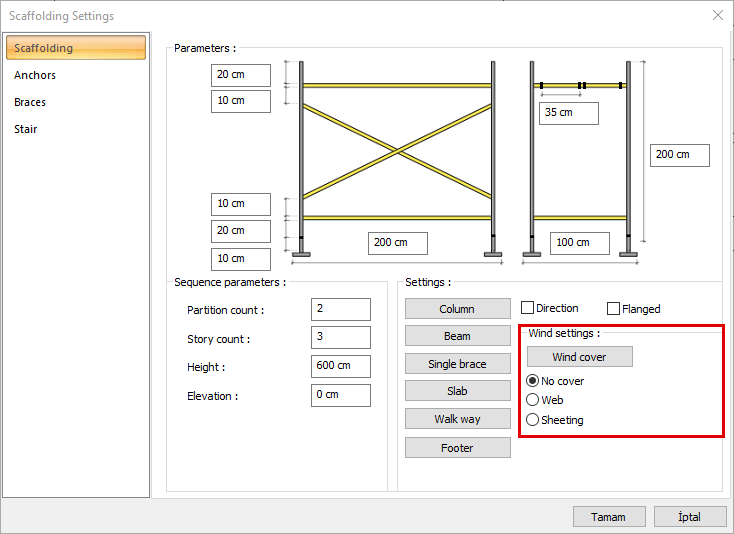
Task: Open Single brace settings
Action: (457, 364)
